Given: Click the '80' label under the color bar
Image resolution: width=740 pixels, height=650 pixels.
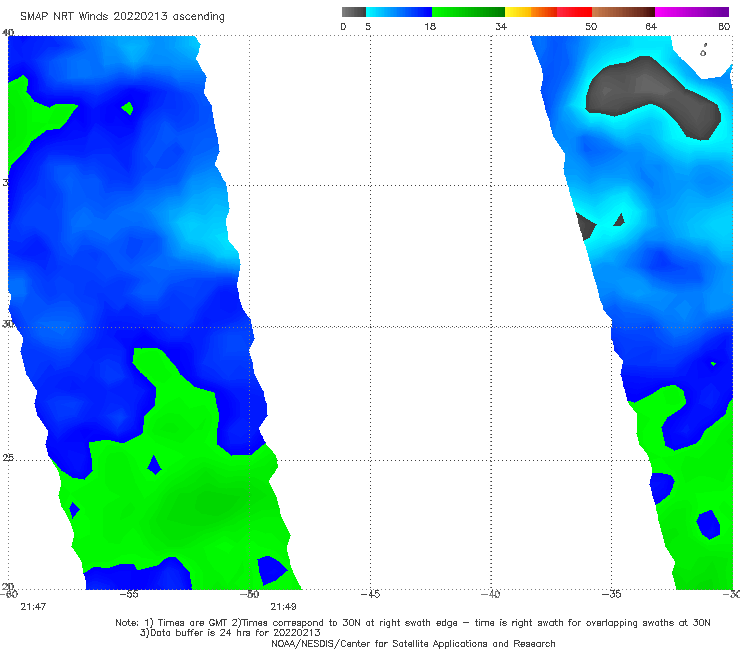Looking at the screenshot, I should pyautogui.click(x=724, y=26).
